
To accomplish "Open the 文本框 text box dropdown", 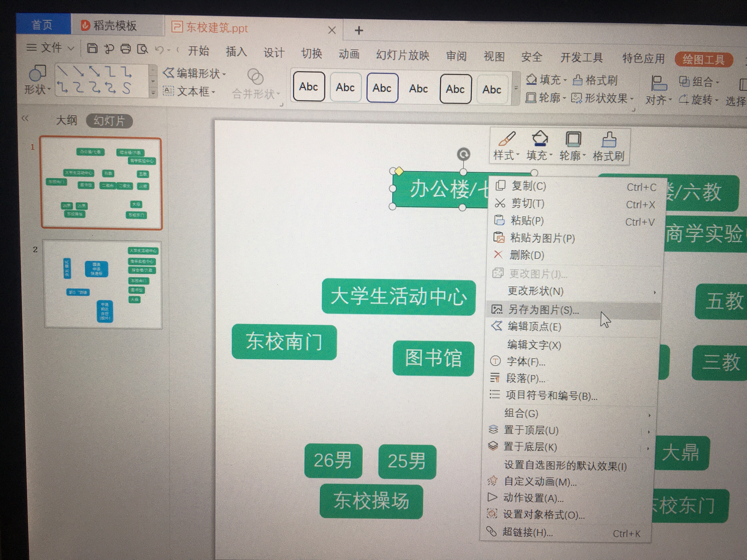I will [x=189, y=91].
